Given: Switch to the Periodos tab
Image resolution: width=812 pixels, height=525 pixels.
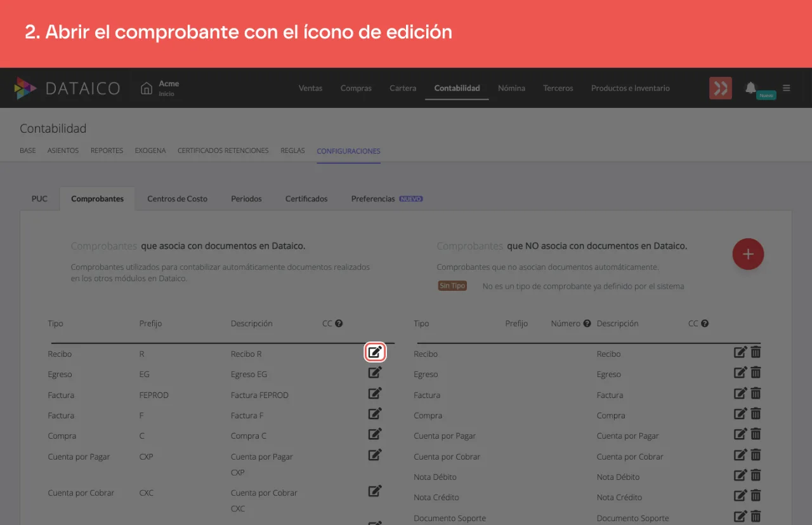Looking at the screenshot, I should [x=246, y=199].
